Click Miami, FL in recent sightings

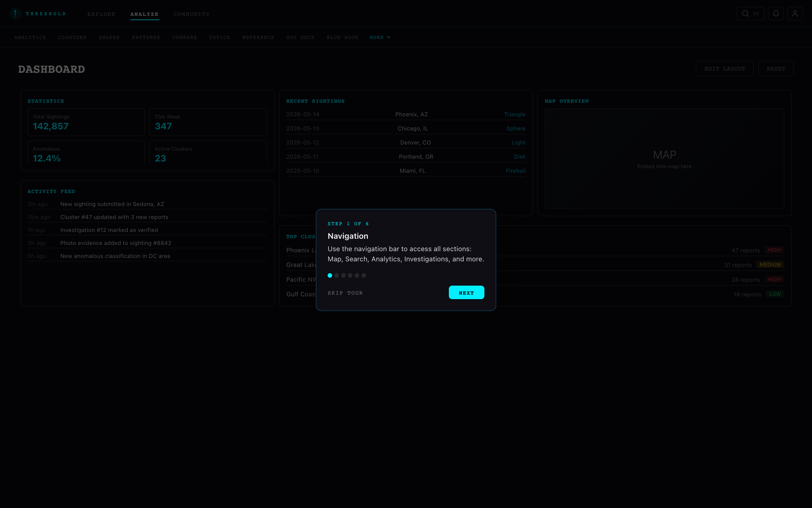[412, 171]
